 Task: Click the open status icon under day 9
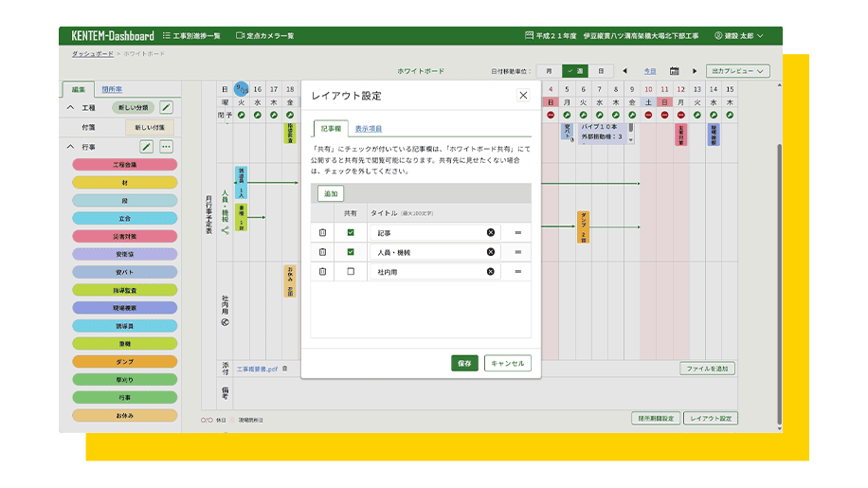[632, 115]
